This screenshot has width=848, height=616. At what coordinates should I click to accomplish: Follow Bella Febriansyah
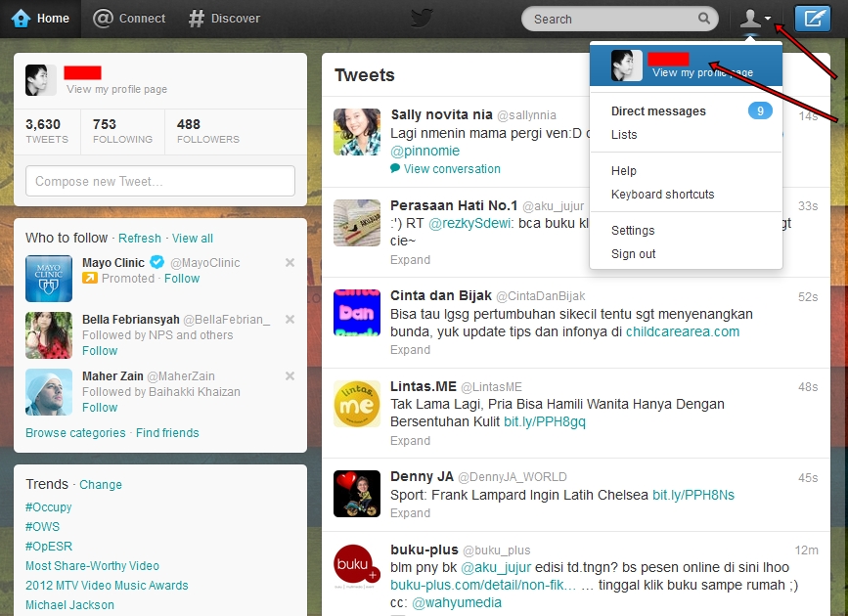click(x=100, y=351)
